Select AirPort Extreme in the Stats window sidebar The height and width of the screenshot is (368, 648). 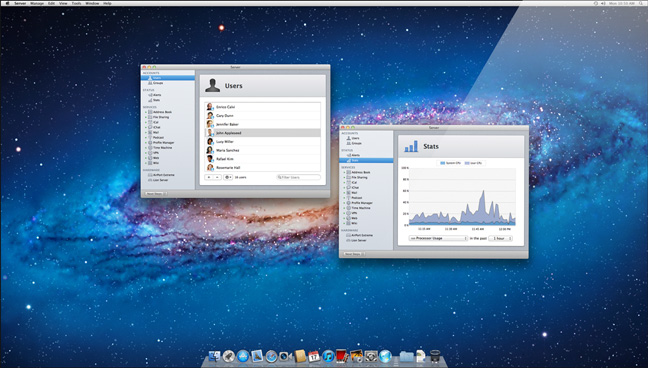tap(362, 235)
